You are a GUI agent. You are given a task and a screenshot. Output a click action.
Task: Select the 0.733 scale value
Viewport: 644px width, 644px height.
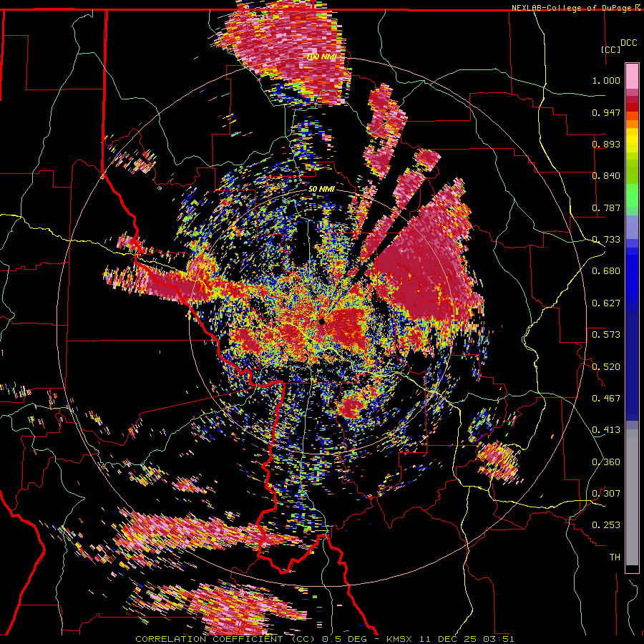point(606,240)
